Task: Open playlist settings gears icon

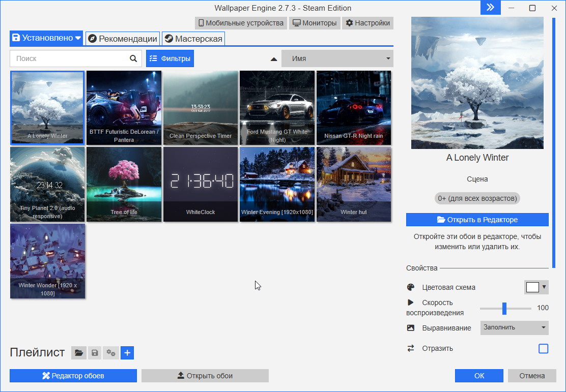Action: click(x=111, y=353)
